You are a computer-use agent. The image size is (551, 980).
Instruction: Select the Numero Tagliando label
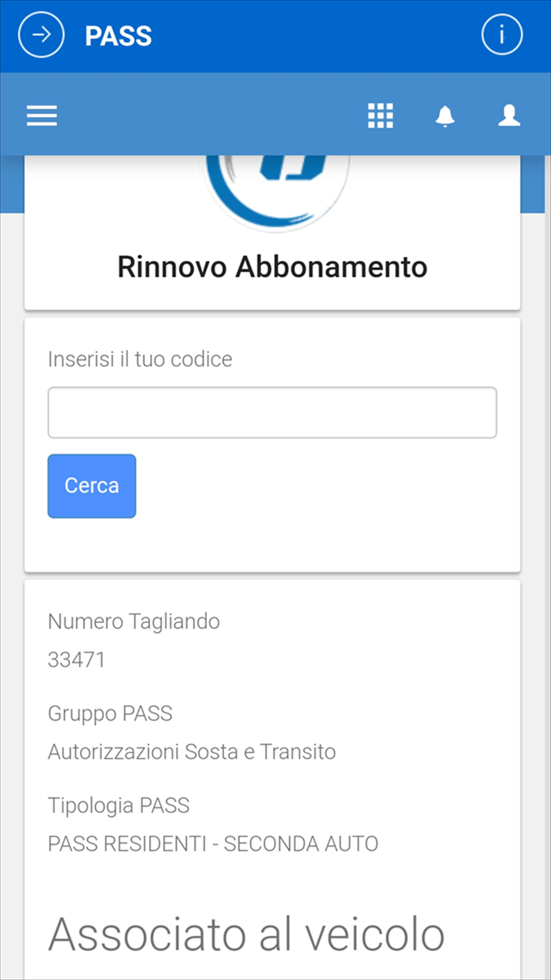pyautogui.click(x=134, y=621)
